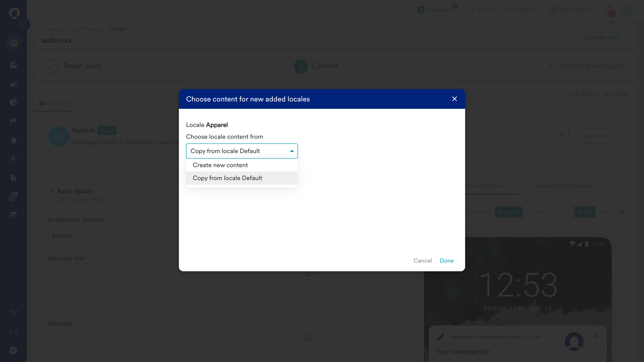Switch to Android 11 and below preview

[563, 186]
